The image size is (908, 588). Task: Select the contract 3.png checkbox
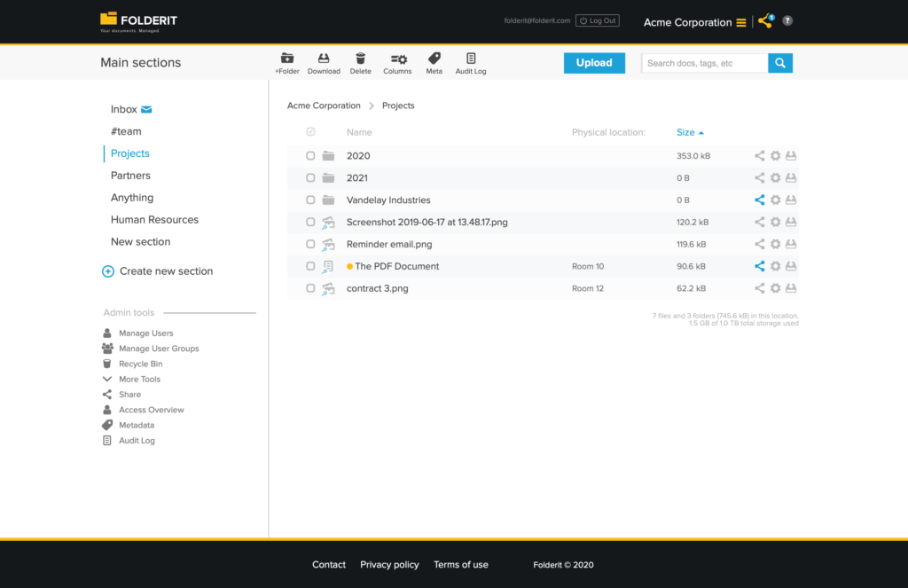310,288
